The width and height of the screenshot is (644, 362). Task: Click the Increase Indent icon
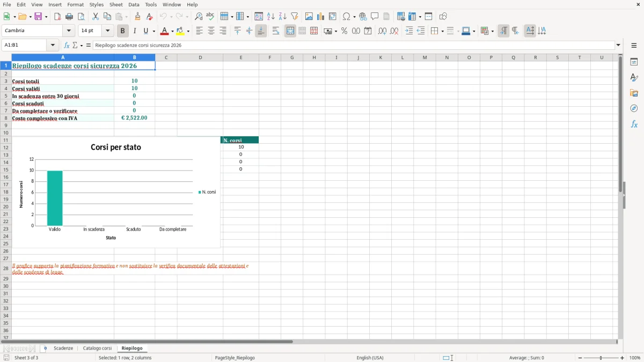409,31
